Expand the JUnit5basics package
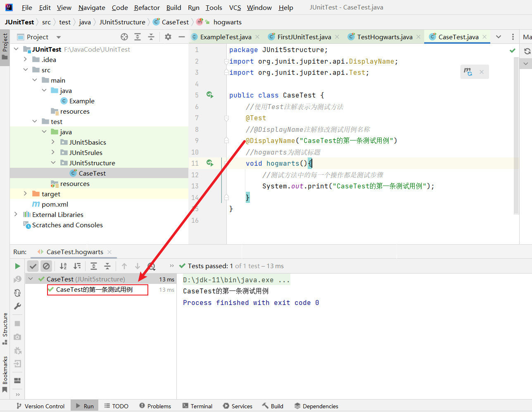 point(53,142)
